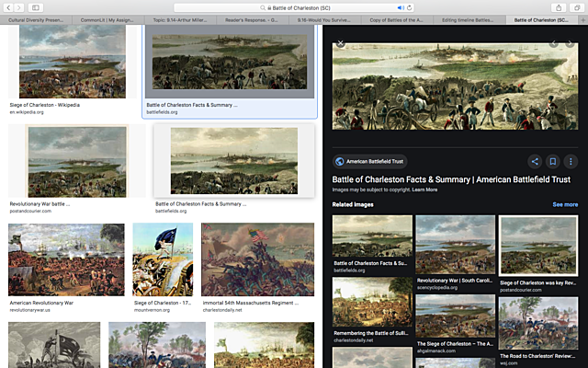Open The Road to Charleston Review related image
This screenshot has height=368, width=588.
(538, 323)
